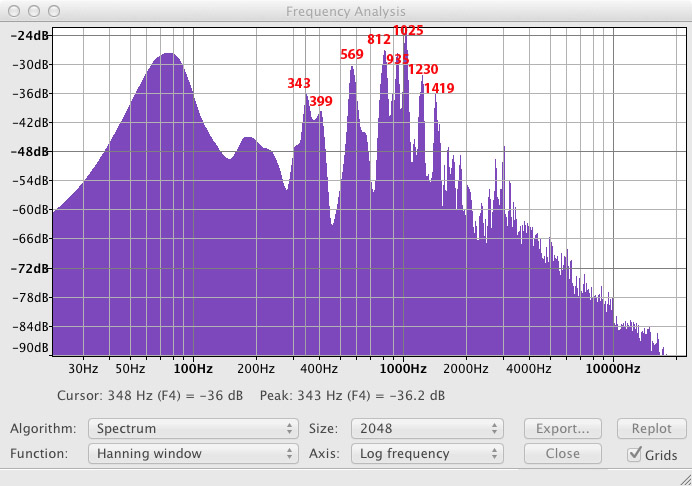Screen dimensions: 692x486
Task: Click the window minimize button in title bar
Action: 34,11
